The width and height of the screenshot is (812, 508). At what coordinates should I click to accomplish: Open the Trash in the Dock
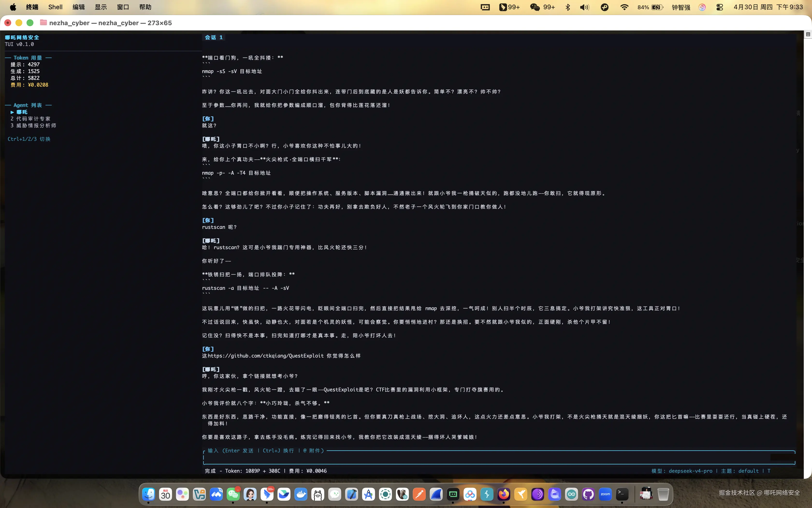tap(663, 494)
